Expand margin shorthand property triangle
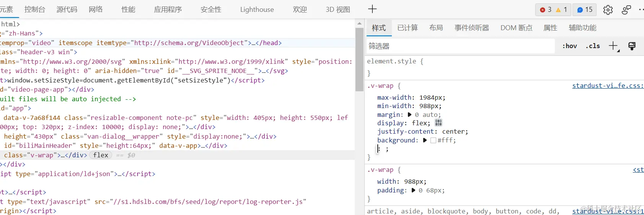 pyautogui.click(x=409, y=115)
